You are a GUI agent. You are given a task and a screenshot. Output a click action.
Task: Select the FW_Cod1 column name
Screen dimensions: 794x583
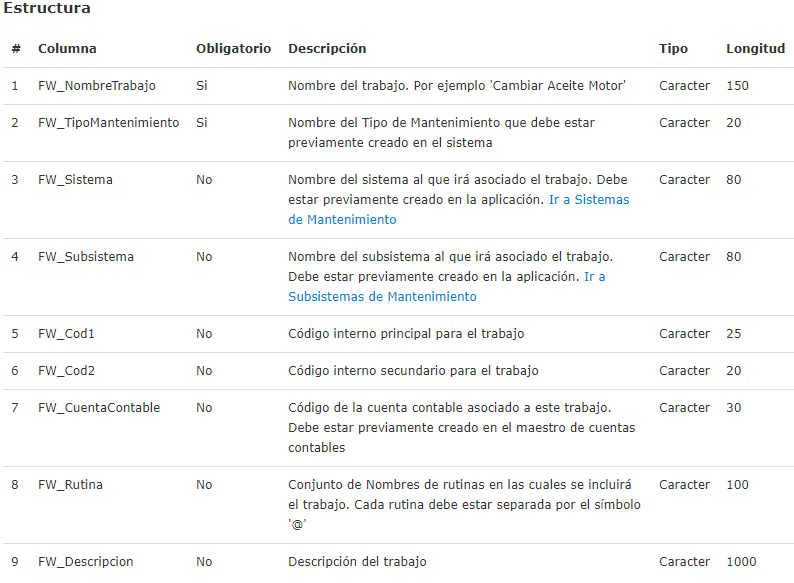pyautogui.click(x=66, y=334)
